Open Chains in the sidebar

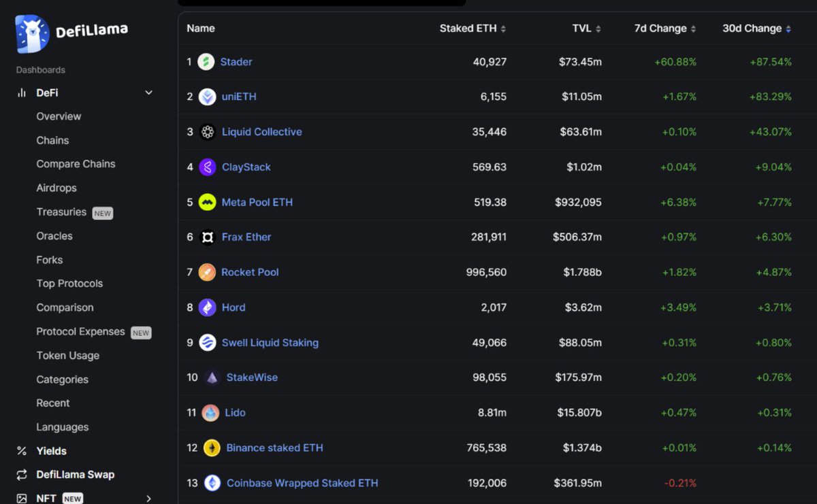(52, 140)
